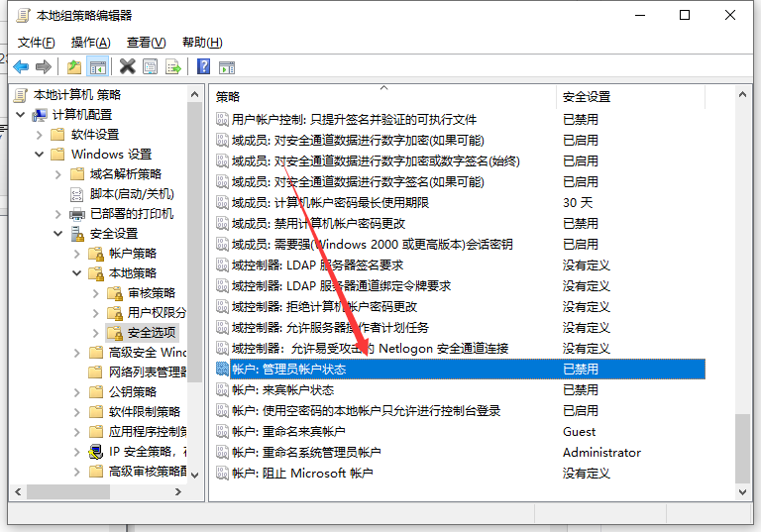Open the 查看(V) menu
Viewport: 761px width, 532px height.
146,43
